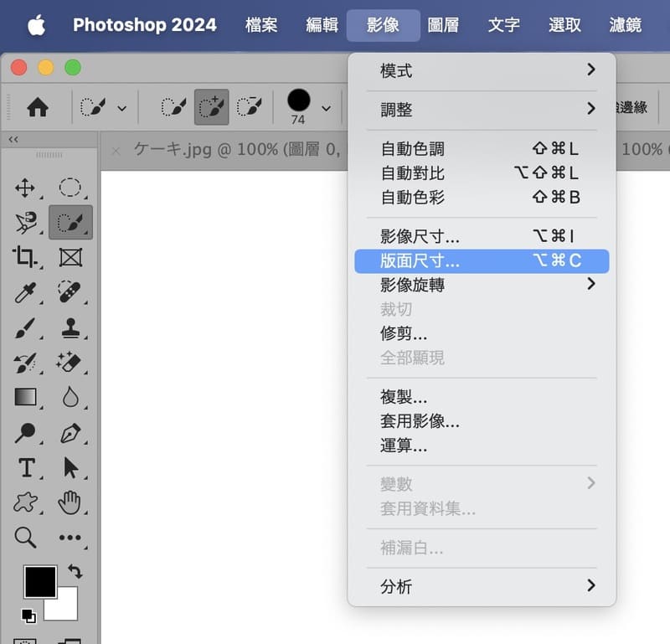Choose 自動色彩 menu item
Image resolution: width=670 pixels, height=644 pixels.
(482, 198)
